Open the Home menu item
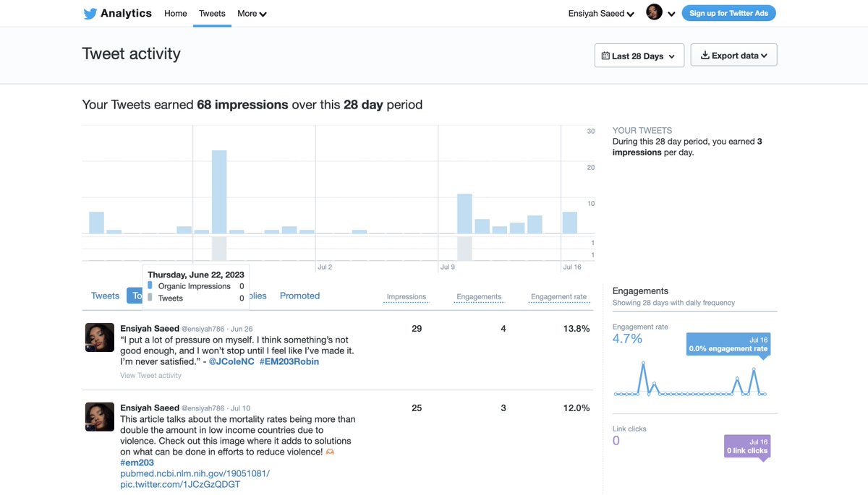This screenshot has height=495, width=868. point(176,13)
